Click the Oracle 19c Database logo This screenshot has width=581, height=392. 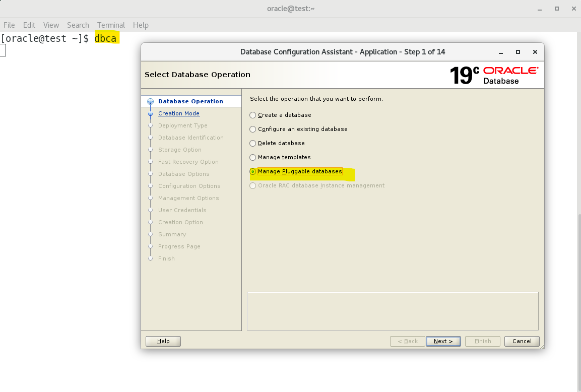[494, 75]
